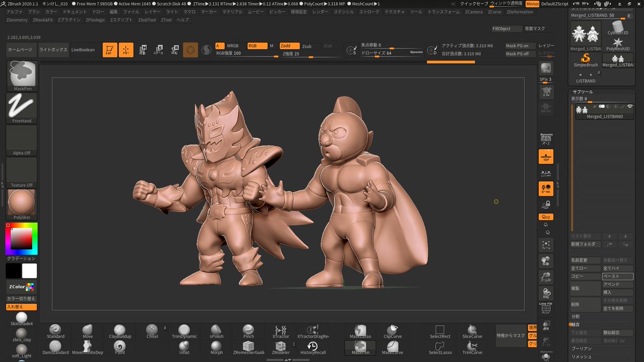Open the マテリアル menu

(232, 11)
